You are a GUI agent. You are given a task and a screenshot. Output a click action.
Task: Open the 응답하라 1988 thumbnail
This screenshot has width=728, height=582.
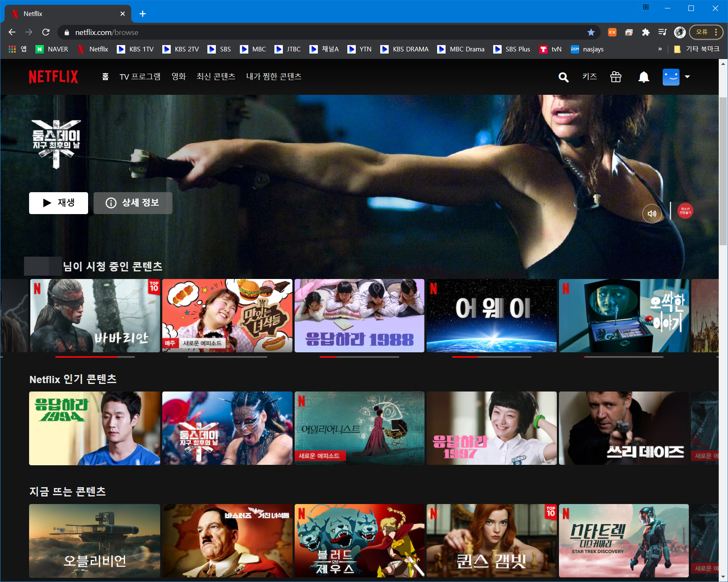point(360,315)
